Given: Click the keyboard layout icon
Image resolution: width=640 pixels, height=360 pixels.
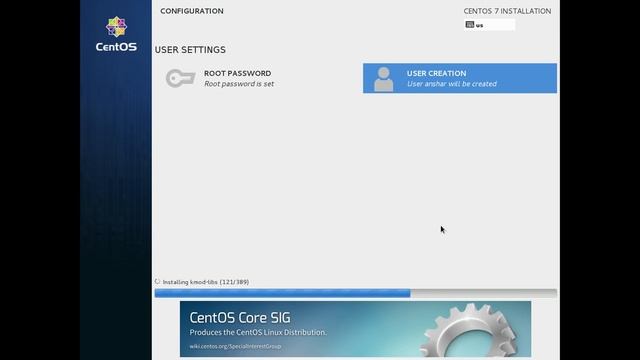Looking at the screenshot, I should [470, 24].
